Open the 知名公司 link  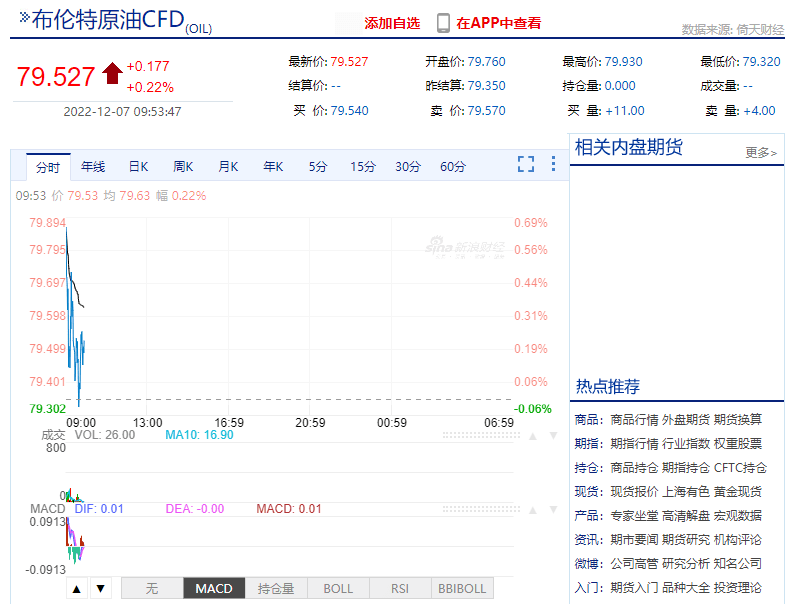tap(738, 563)
